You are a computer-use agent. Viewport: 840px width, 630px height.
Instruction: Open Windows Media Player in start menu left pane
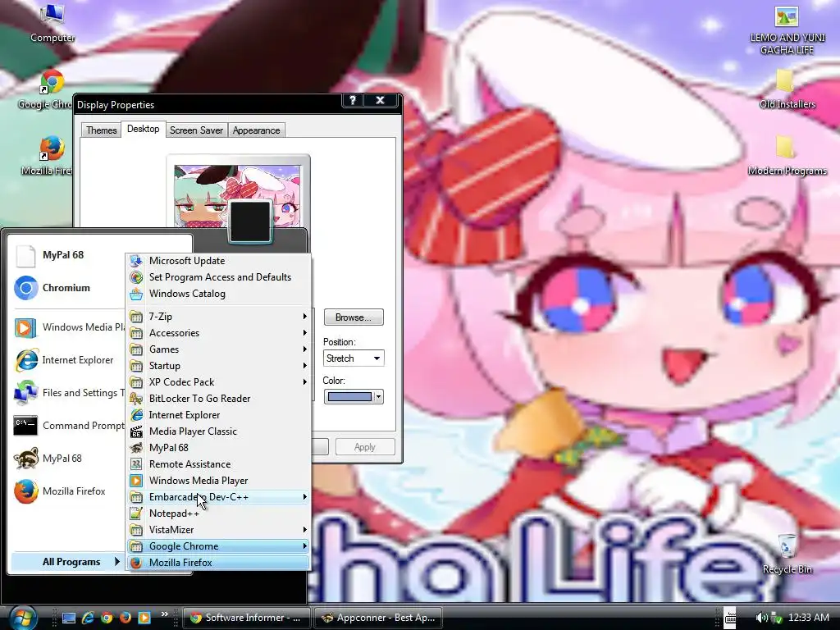pyautogui.click(x=67, y=327)
